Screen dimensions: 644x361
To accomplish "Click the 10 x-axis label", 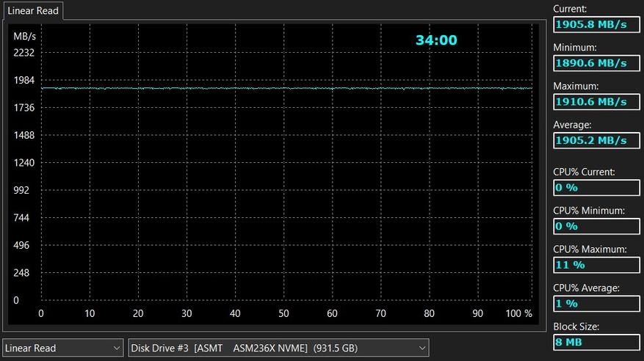I will click(90, 313).
